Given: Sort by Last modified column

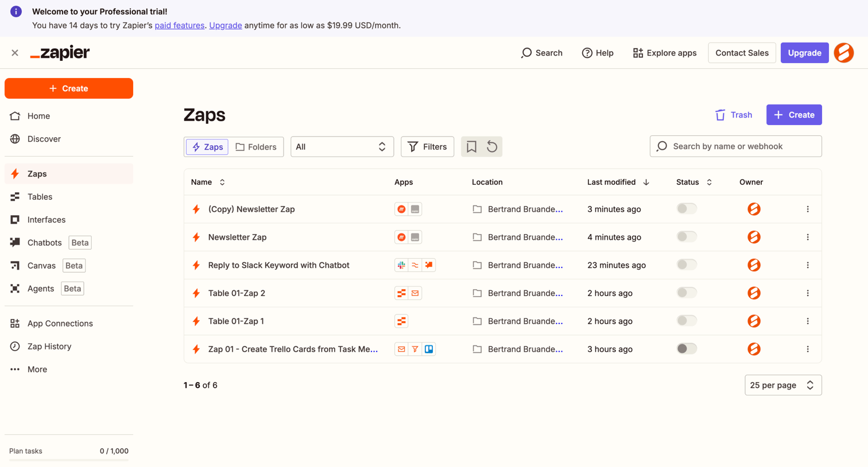Looking at the screenshot, I should pos(618,182).
